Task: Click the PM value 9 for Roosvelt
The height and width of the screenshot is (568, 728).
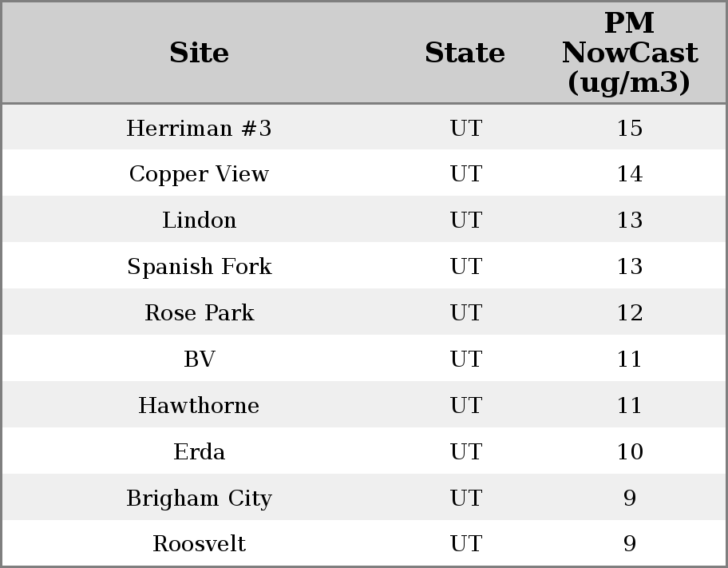Action: (x=629, y=544)
